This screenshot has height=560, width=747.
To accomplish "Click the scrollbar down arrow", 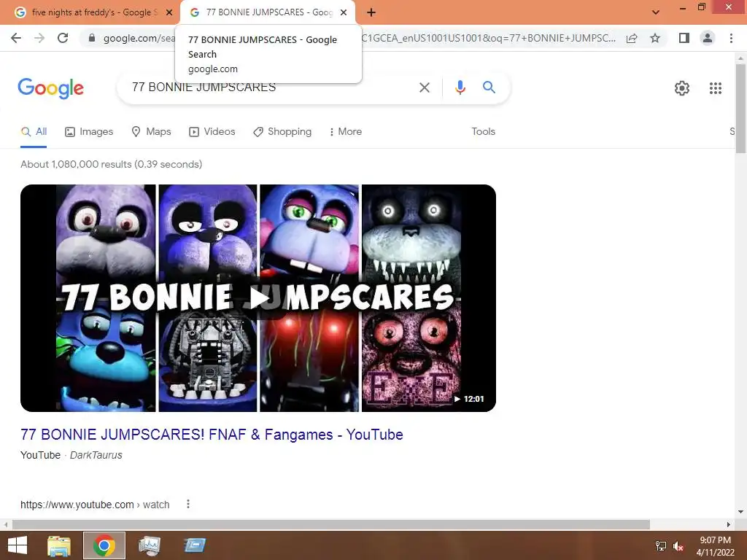I will click(740, 512).
